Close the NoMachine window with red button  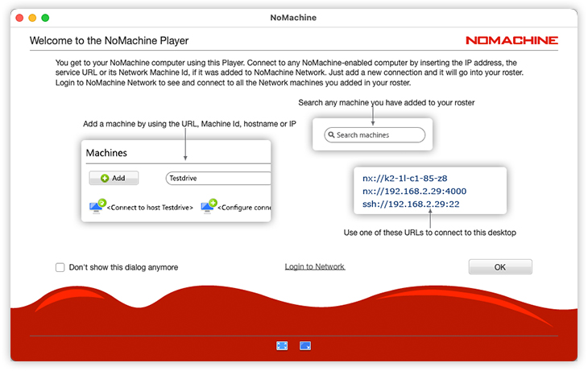[x=19, y=17]
